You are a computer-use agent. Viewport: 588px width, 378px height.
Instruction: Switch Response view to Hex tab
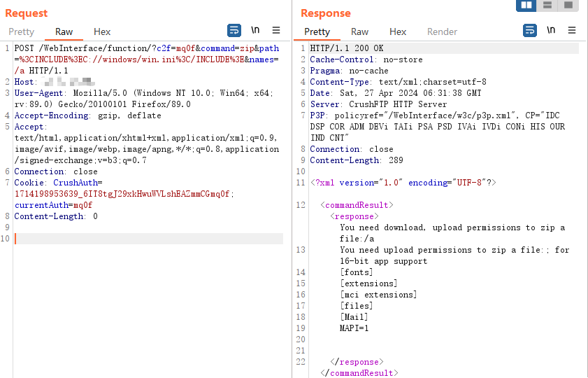click(x=398, y=32)
